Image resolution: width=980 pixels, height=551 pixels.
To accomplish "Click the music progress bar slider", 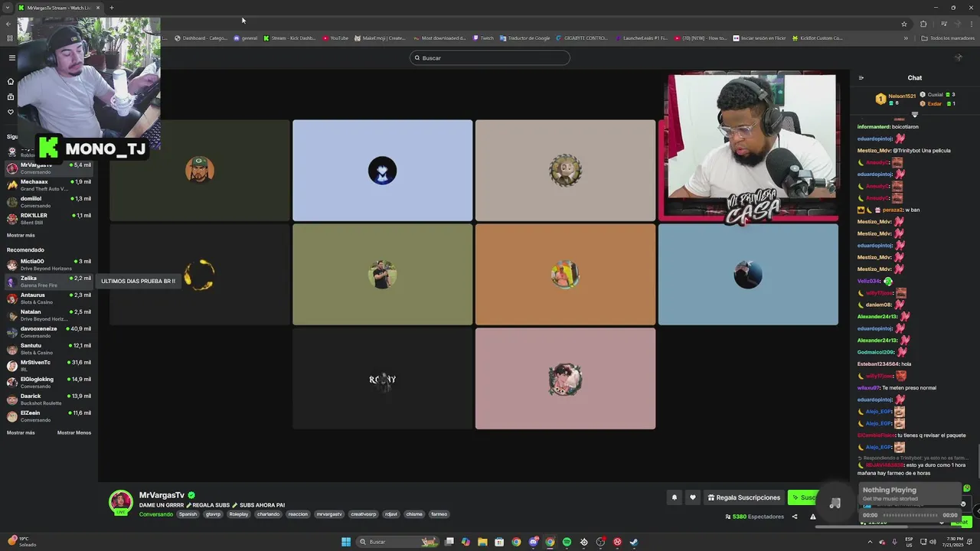I will (x=910, y=515).
